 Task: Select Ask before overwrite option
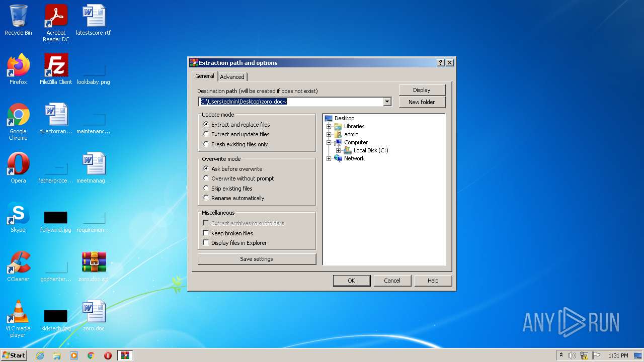pos(232,169)
